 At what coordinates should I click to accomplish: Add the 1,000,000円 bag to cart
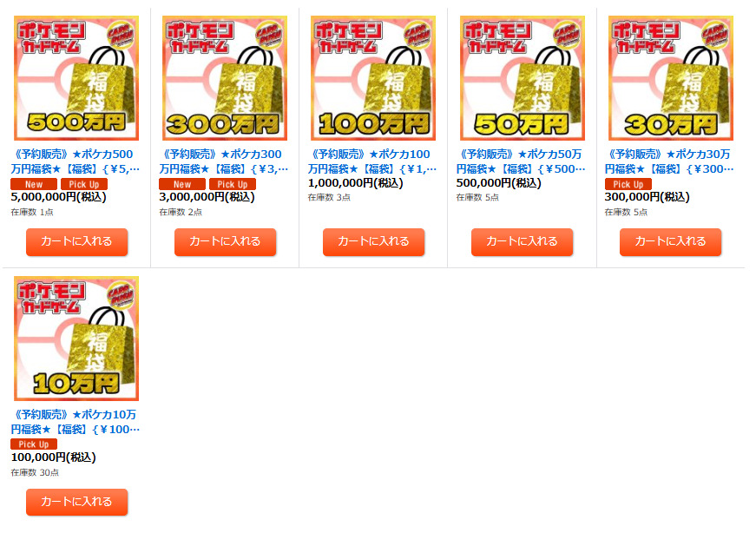coord(374,241)
